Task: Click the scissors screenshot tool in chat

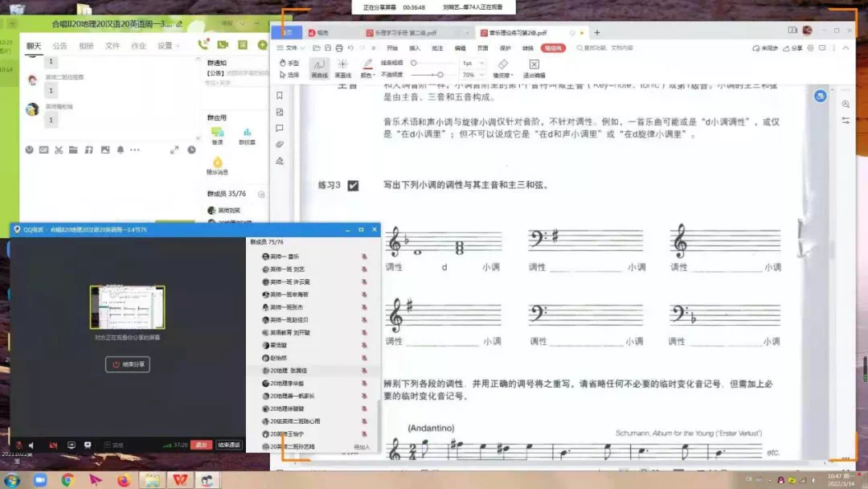Action: point(59,150)
